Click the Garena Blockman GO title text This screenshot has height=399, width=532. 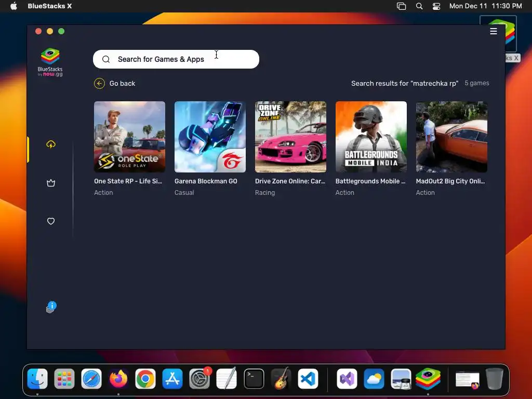click(206, 181)
